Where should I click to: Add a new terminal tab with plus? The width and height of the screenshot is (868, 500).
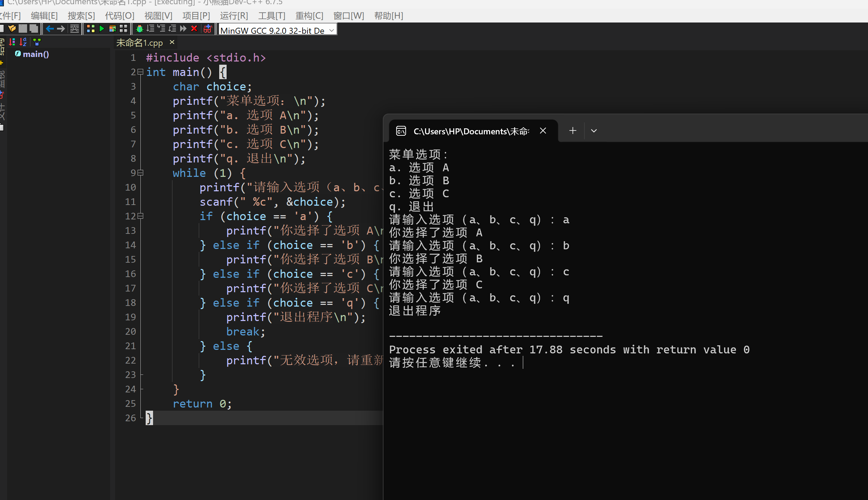pos(573,131)
